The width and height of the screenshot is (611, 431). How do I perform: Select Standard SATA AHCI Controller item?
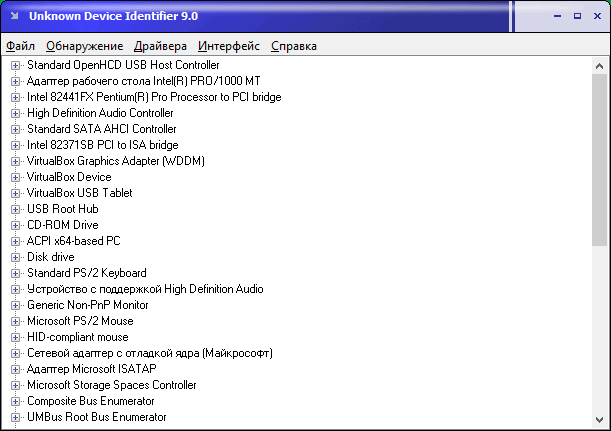101,129
